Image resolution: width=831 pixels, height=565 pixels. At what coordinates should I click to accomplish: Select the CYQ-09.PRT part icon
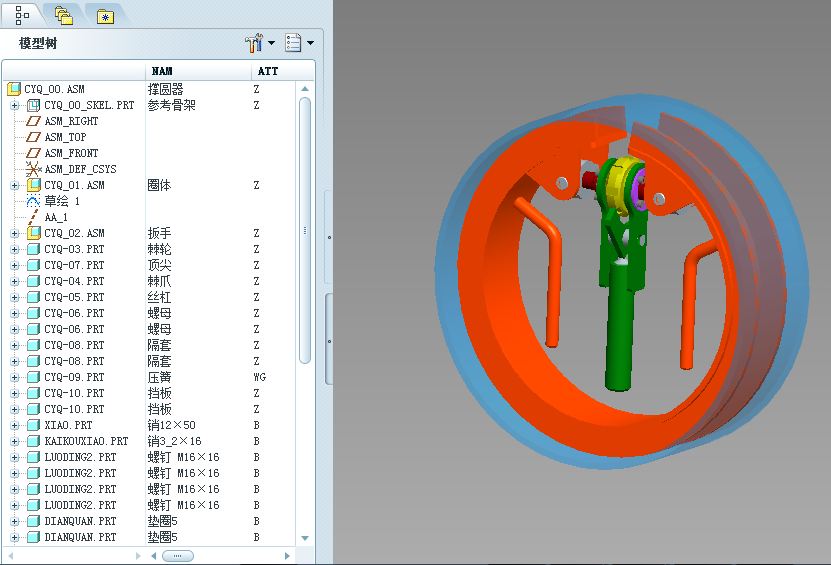point(34,377)
